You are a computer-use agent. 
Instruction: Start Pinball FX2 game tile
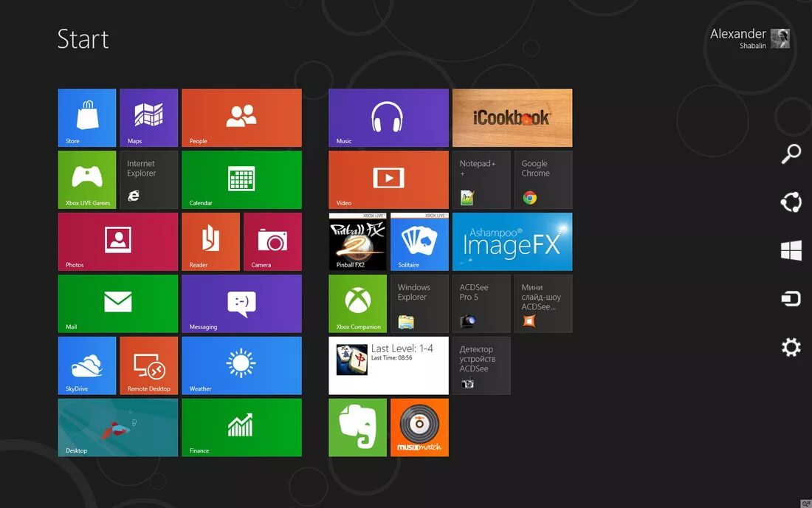[x=357, y=241]
